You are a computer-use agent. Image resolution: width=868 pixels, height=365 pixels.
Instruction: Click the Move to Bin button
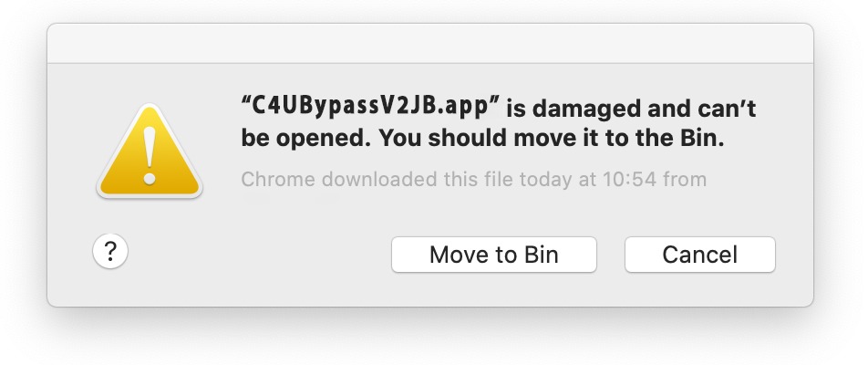494,255
